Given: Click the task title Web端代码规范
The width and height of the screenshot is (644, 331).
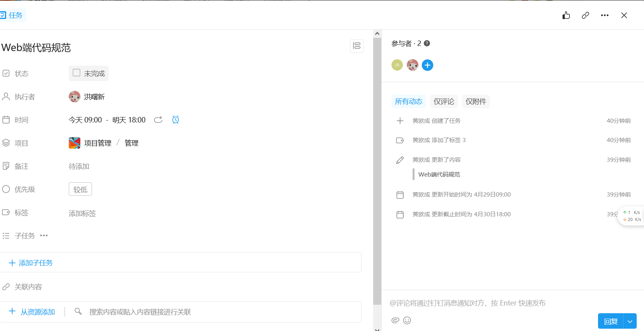Looking at the screenshot, I should coord(36,48).
